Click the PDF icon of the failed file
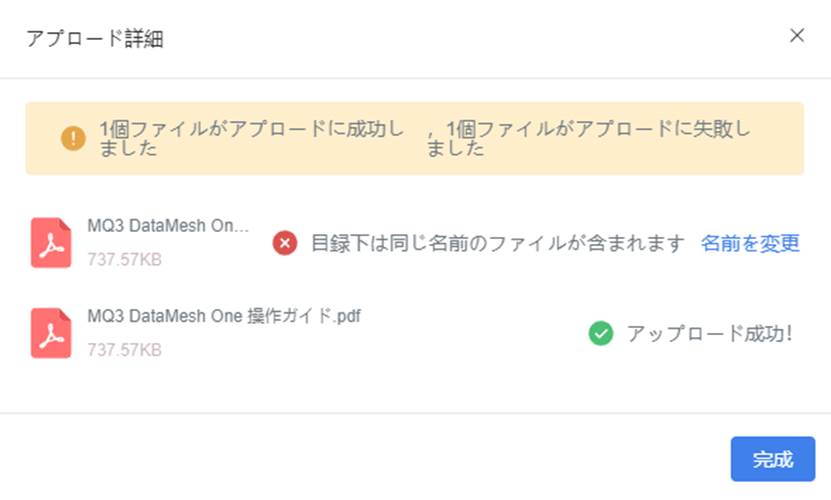The image size is (831, 500). click(51, 243)
